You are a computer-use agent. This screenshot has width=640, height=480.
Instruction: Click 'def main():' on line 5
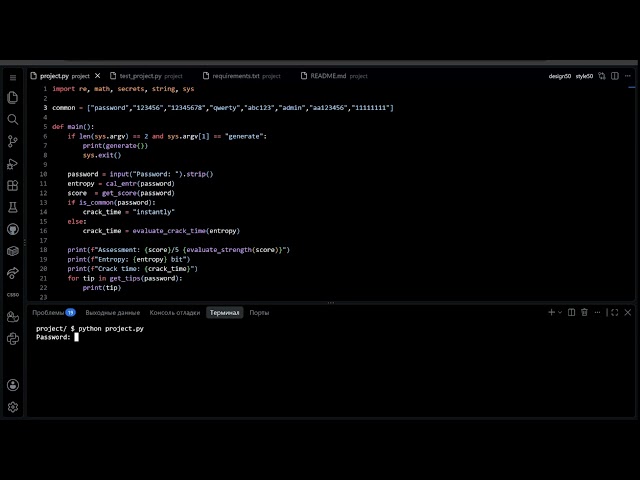(73, 127)
